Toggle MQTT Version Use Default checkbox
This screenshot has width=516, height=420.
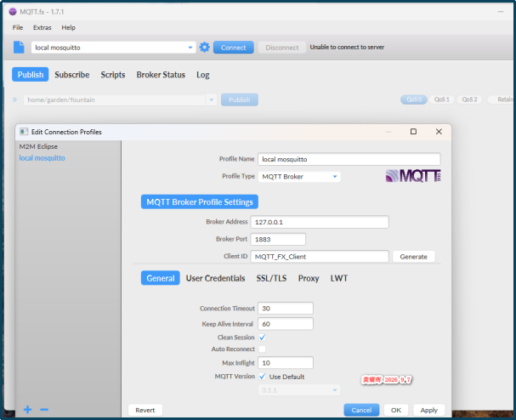click(x=263, y=377)
